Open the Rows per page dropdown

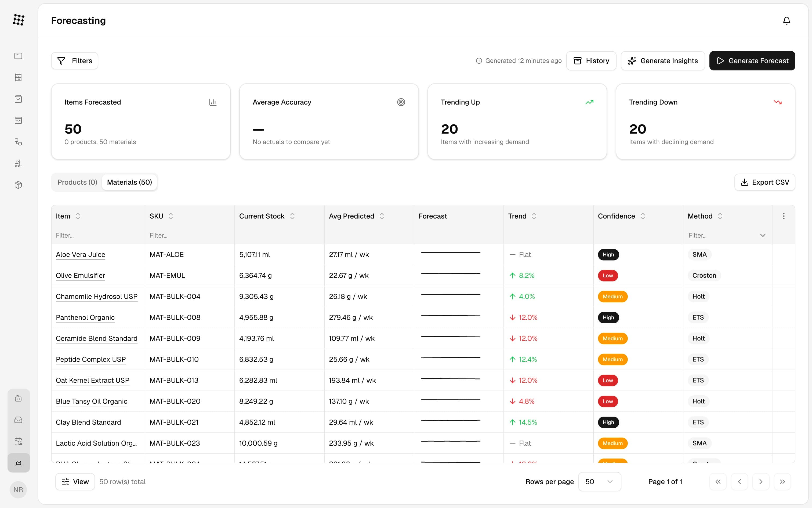(x=599, y=482)
